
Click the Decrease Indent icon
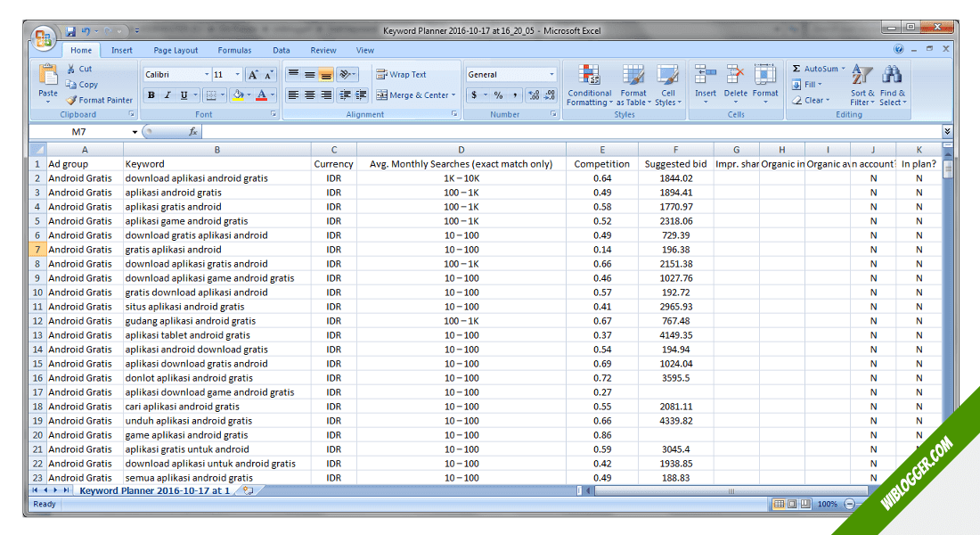[345, 95]
